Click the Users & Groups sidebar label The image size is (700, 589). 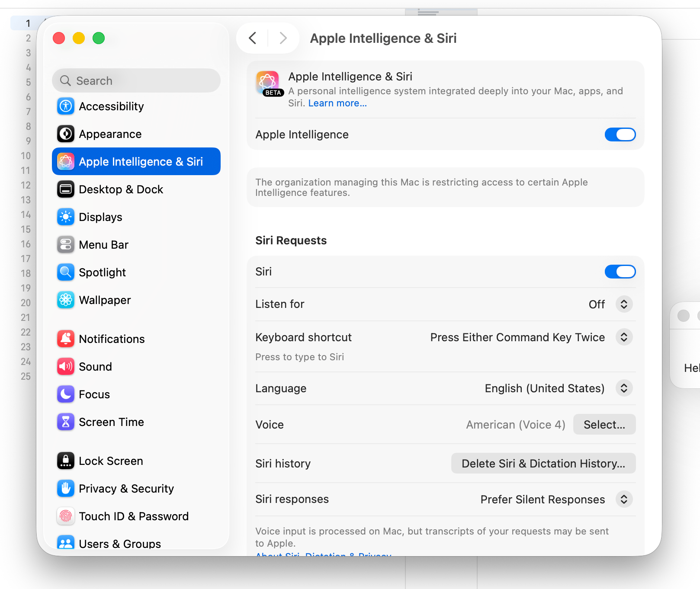[120, 544]
